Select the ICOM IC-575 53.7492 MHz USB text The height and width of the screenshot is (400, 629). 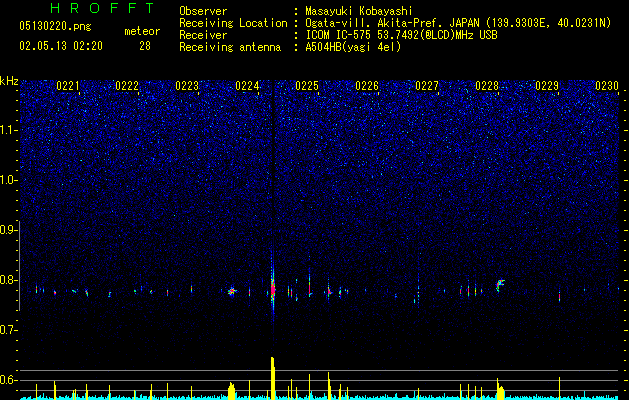[401, 35]
